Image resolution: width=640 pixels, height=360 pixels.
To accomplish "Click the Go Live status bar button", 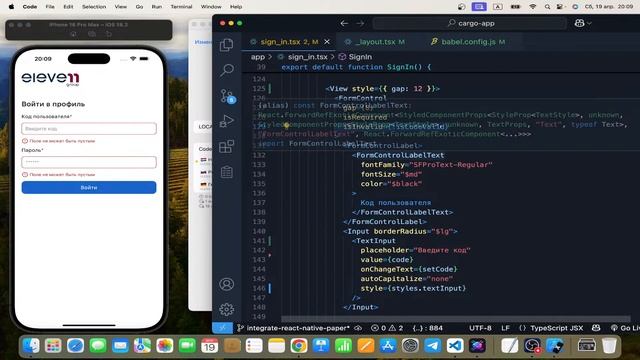I will pyautogui.click(x=625, y=328).
